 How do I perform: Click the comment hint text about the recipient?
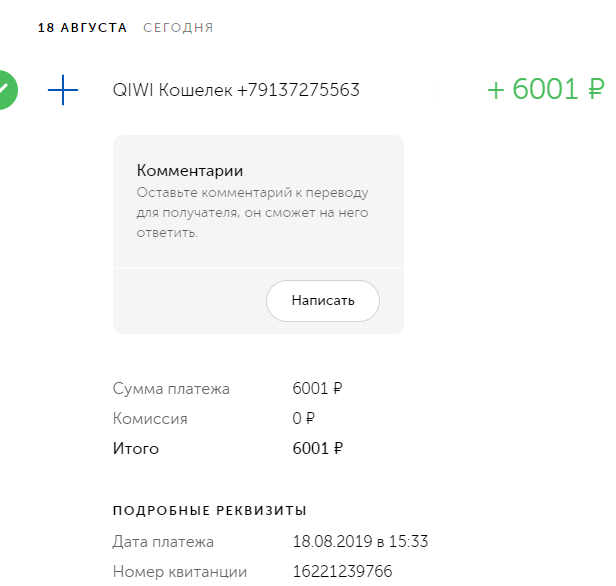252,212
